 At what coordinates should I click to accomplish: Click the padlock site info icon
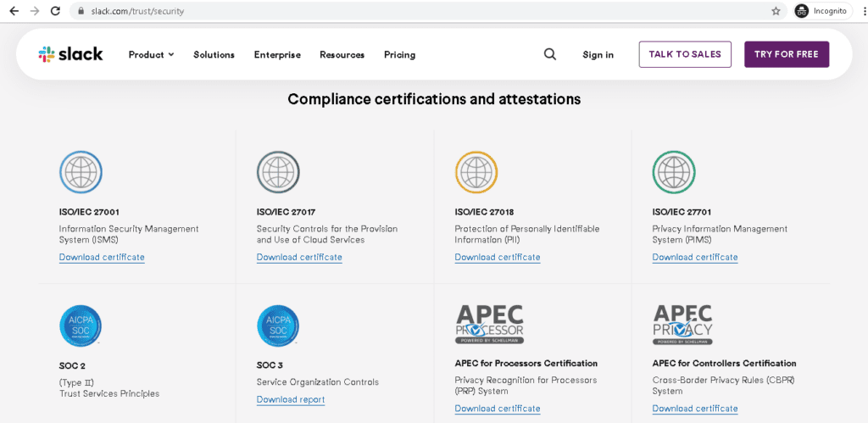pyautogui.click(x=81, y=11)
